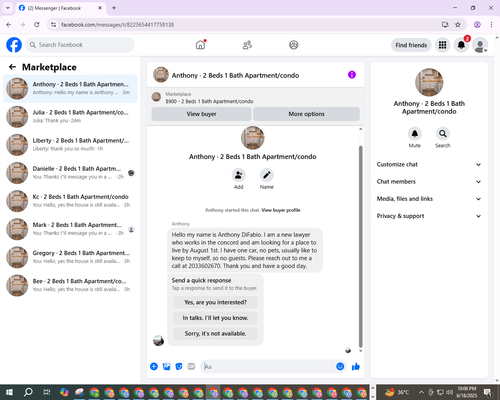Open Julia conversation in chat list
Screen dimensions: 500x400
click(x=70, y=117)
